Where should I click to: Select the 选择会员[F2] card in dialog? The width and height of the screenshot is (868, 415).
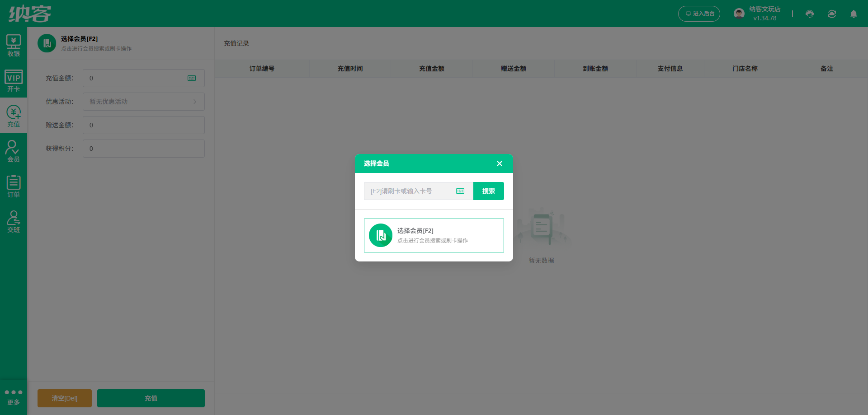coord(434,235)
